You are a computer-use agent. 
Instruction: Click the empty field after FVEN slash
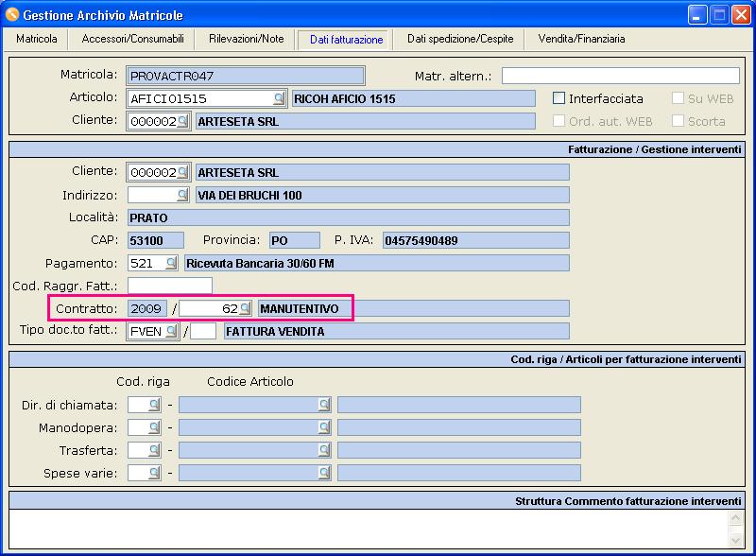(203, 331)
